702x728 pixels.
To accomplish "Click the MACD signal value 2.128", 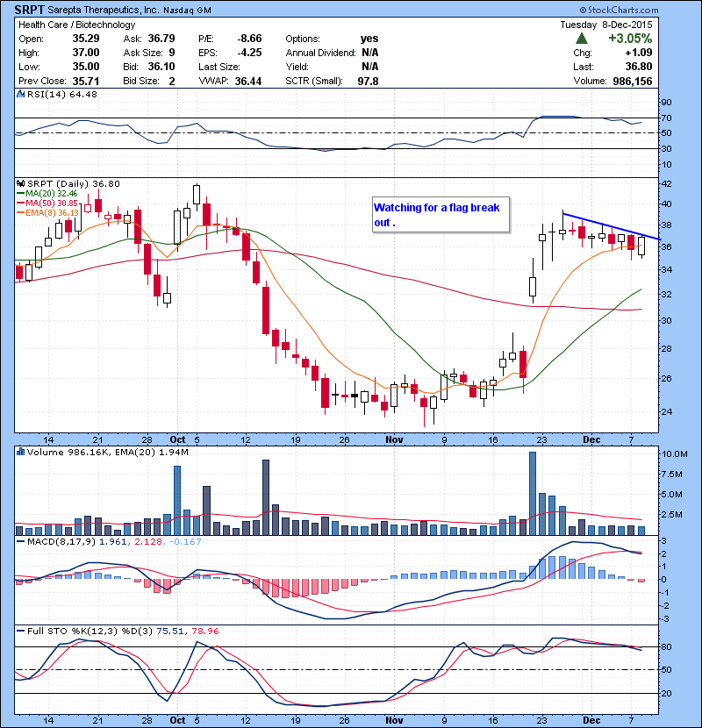I will [148, 541].
